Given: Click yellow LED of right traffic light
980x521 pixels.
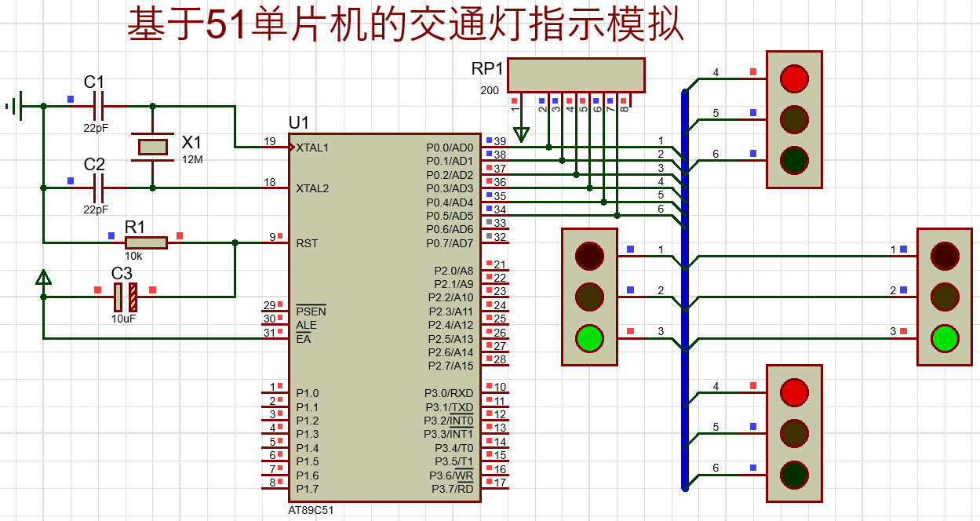Looking at the screenshot, I should pos(945,296).
